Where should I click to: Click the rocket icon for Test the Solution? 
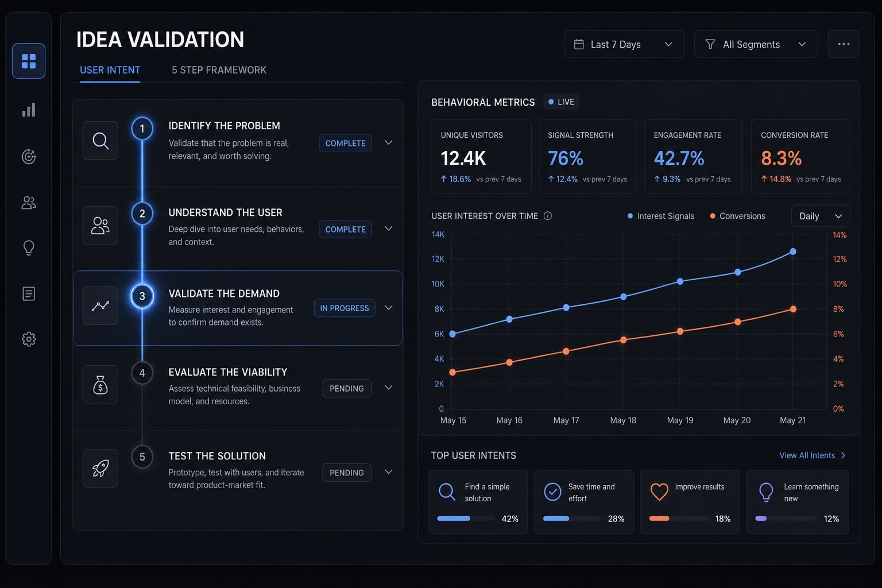point(100,469)
